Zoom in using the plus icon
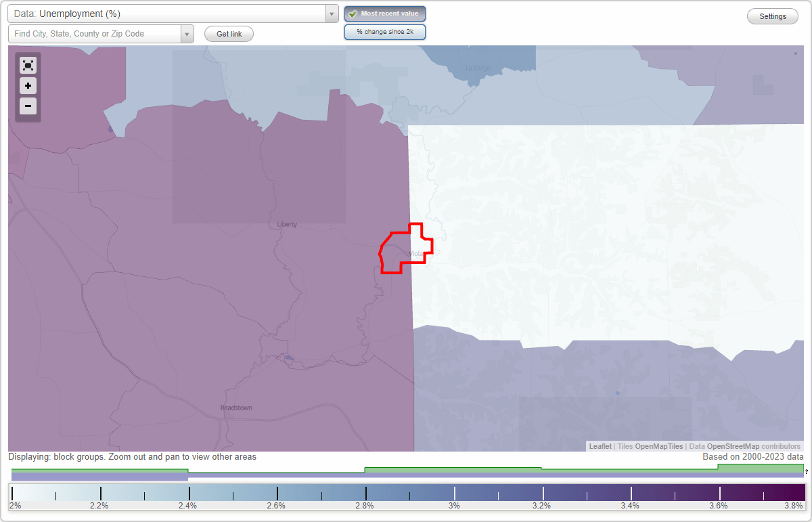The width and height of the screenshot is (812, 522). coord(28,86)
